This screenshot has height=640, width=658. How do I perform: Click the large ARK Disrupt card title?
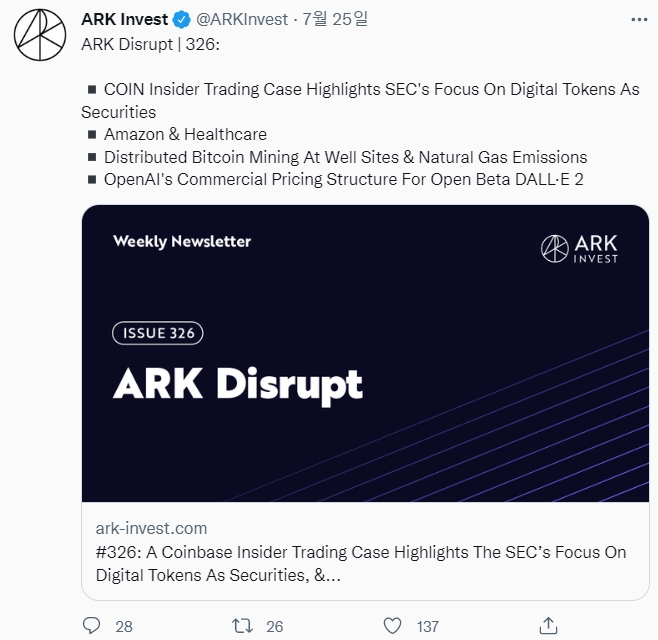pos(237,384)
